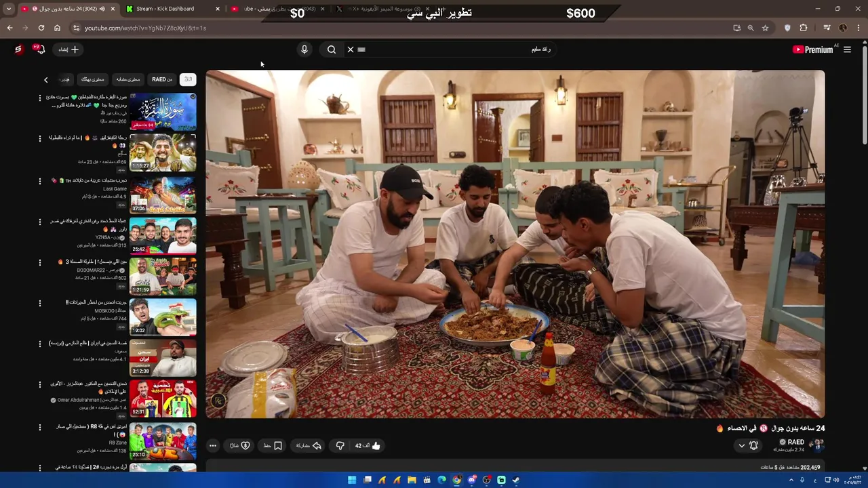Open the YouTube guide hamburger menu

(847, 49)
